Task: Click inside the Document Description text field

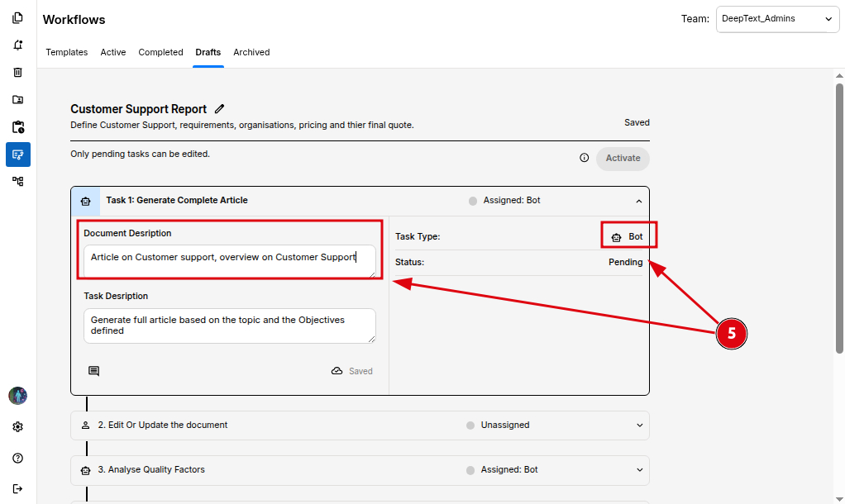Action: coord(229,260)
